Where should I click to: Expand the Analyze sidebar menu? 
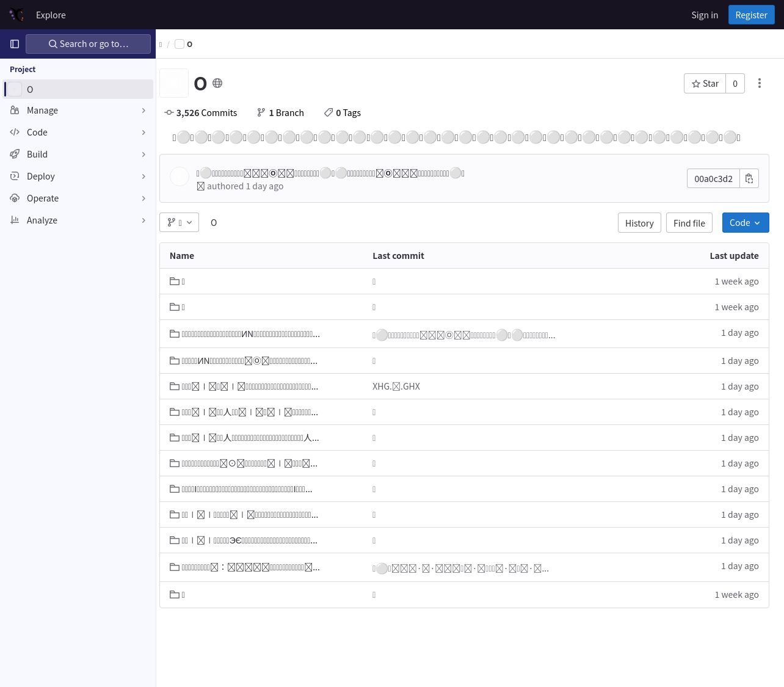78,220
